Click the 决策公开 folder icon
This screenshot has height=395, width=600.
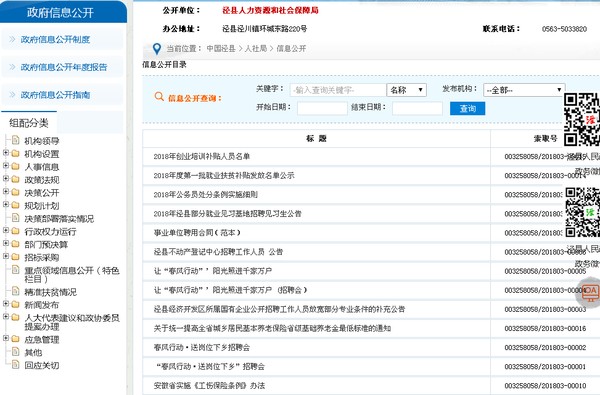click(x=15, y=192)
